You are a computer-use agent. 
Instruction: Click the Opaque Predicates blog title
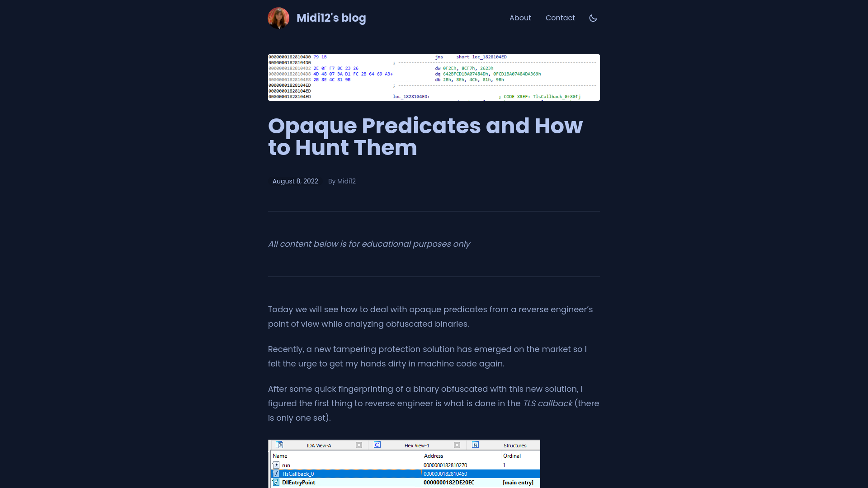click(426, 136)
